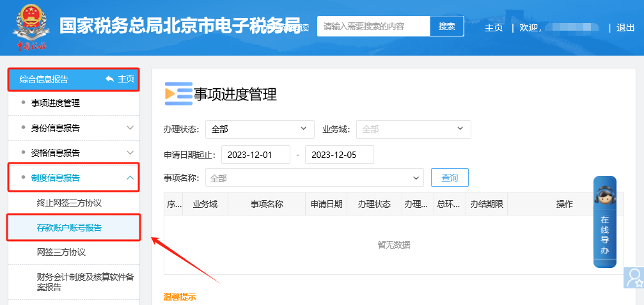Viewport: 644px width, 305px height.
Task: Open the 业务域 dropdown
Action: tap(413, 129)
